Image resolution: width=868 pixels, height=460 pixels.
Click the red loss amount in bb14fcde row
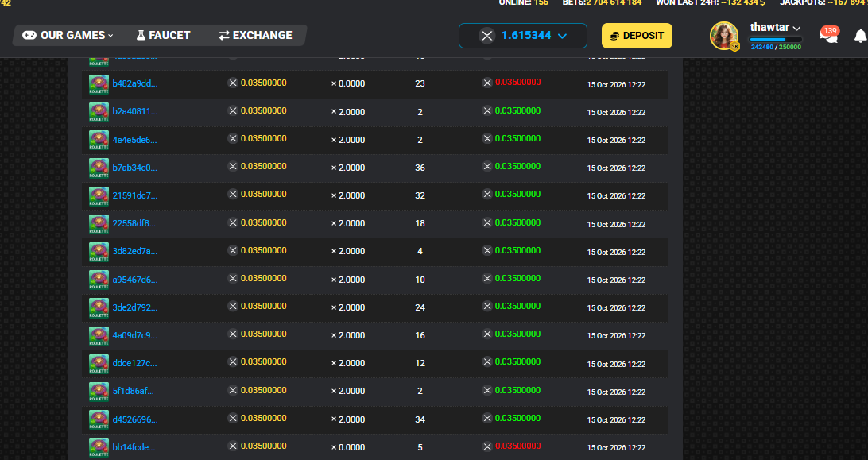tap(517, 446)
